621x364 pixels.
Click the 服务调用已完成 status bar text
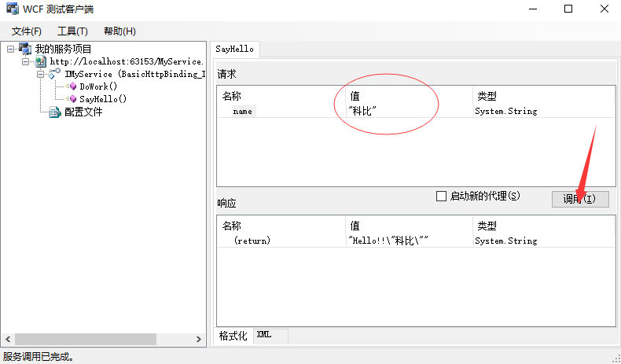point(39,356)
